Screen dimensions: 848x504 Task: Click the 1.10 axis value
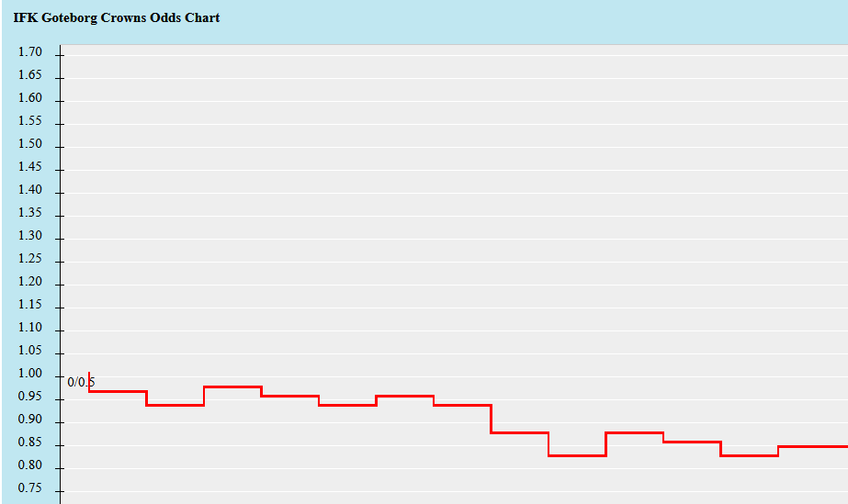point(29,328)
